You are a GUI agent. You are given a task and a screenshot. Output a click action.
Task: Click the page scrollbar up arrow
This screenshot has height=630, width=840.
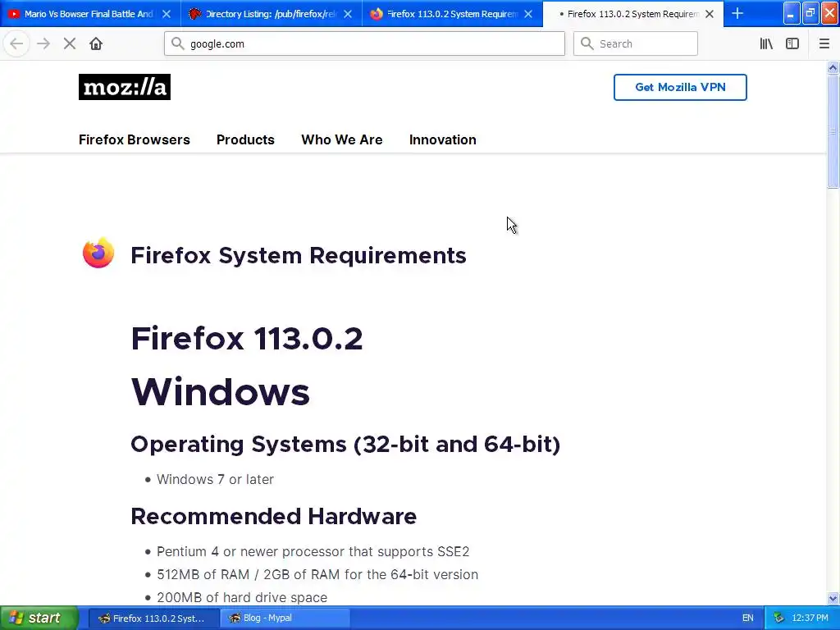coord(833,67)
